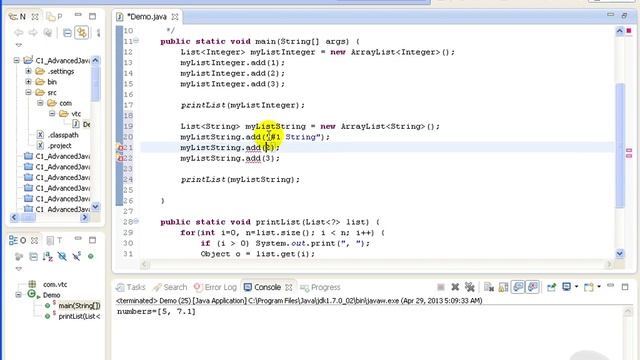Collapse all in the Navigator view

[67, 33]
